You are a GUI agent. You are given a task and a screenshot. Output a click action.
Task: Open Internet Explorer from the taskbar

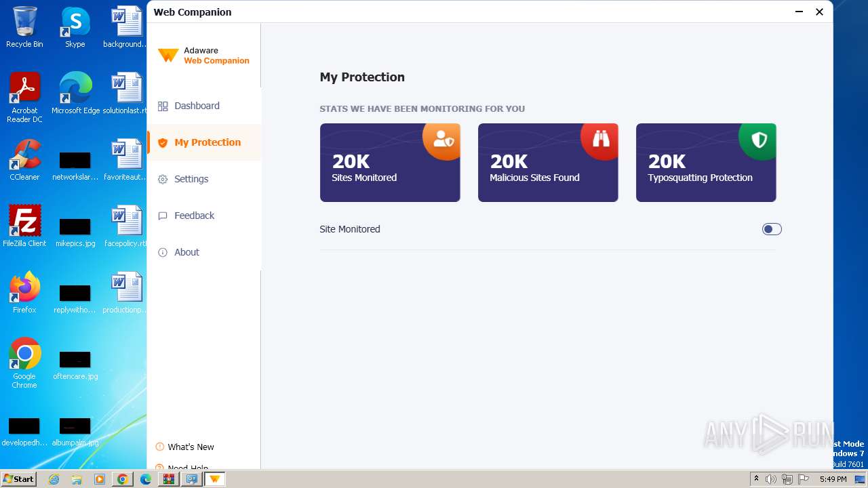tap(54, 479)
